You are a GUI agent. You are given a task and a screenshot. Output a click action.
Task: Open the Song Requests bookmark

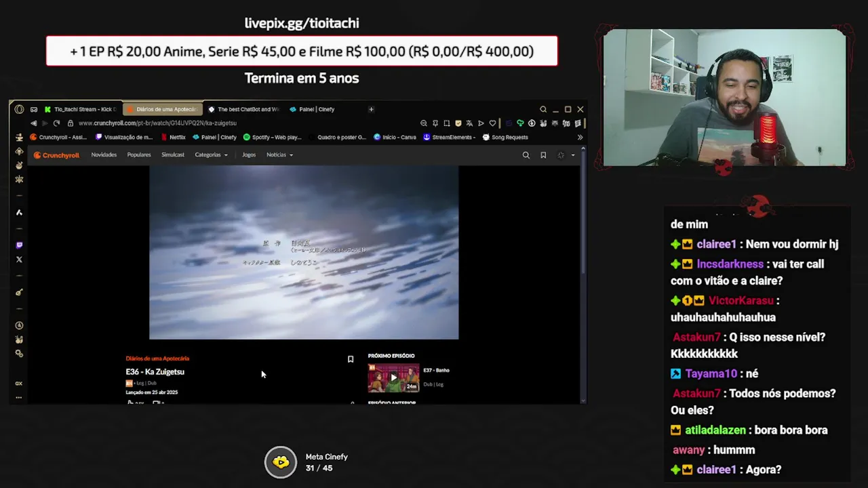click(x=505, y=137)
